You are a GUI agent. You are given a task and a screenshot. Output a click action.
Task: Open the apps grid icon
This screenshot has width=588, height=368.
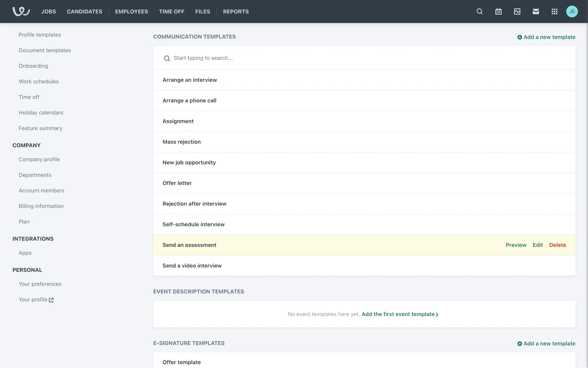[x=554, y=11]
